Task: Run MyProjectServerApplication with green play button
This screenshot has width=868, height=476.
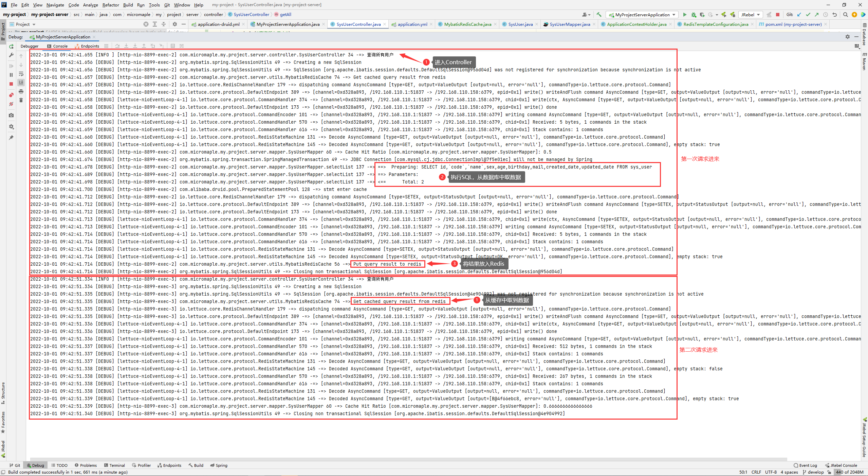Action: pyautogui.click(x=685, y=15)
